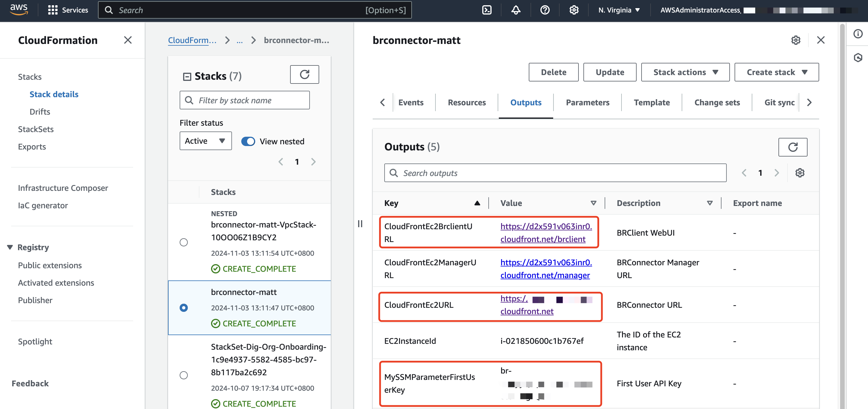Refresh the Outputs table
Screen dimensions: 868x409
coord(792,147)
